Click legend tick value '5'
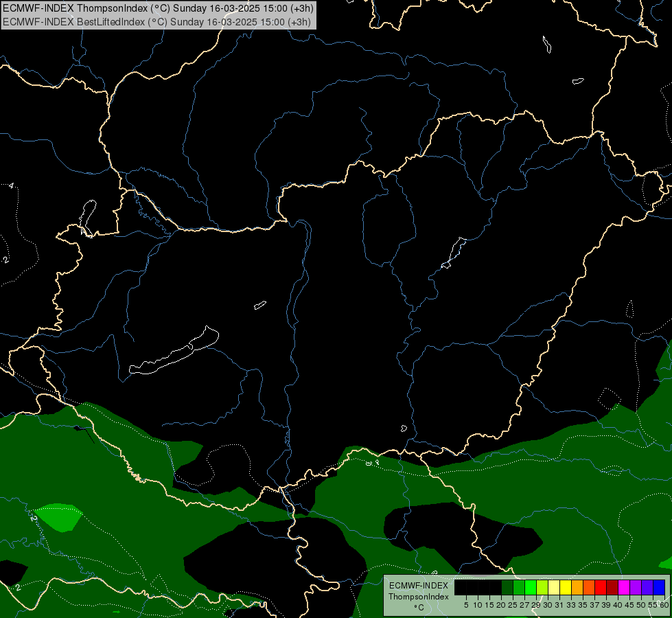This screenshot has width=672, height=618. coord(466,605)
